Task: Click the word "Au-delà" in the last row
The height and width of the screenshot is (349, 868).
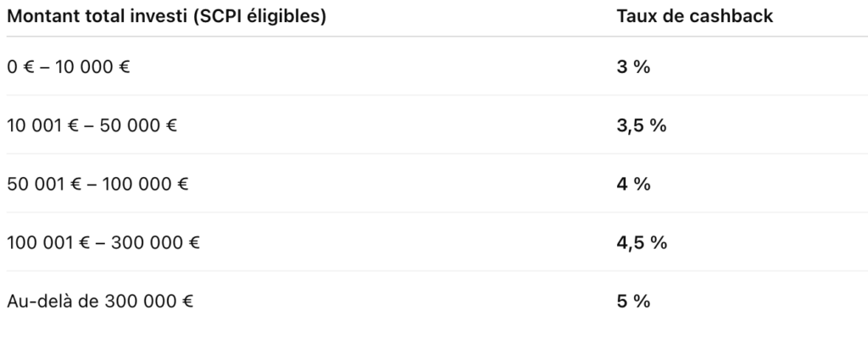Action: 36,302
